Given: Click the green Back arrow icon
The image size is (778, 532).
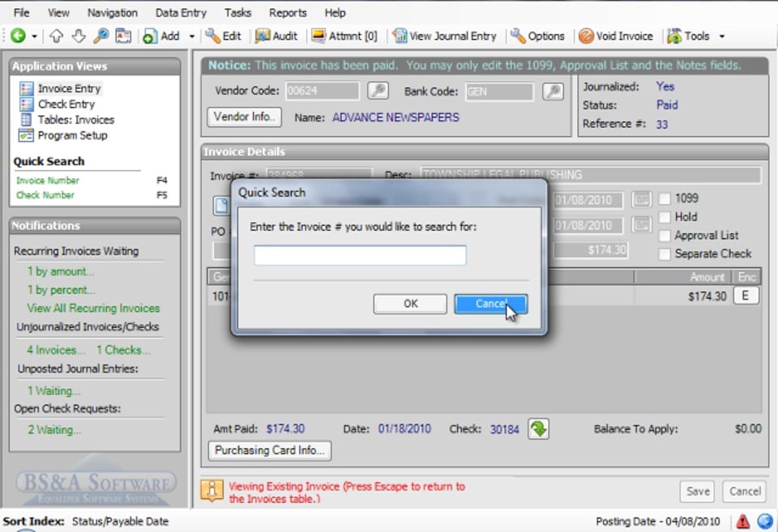Looking at the screenshot, I should coord(18,36).
